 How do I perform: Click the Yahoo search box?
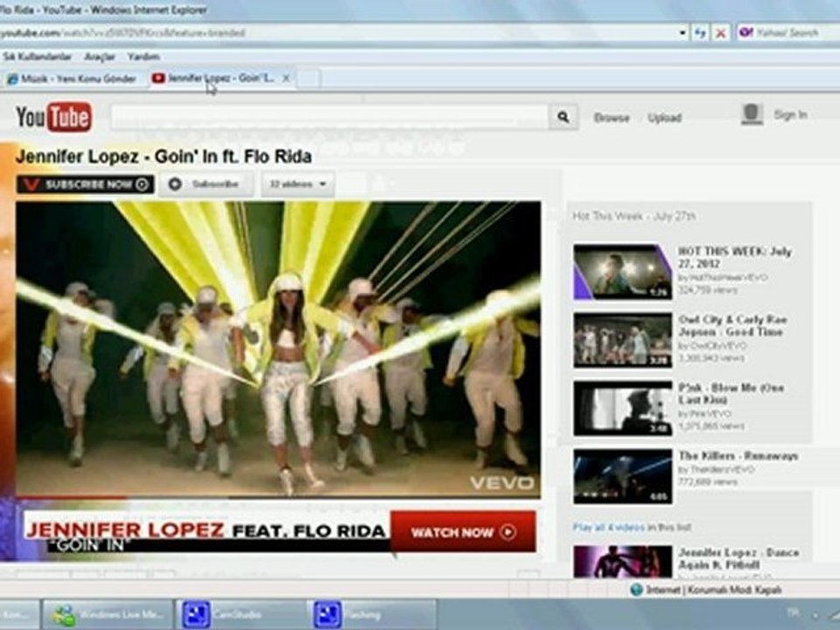coord(787,33)
